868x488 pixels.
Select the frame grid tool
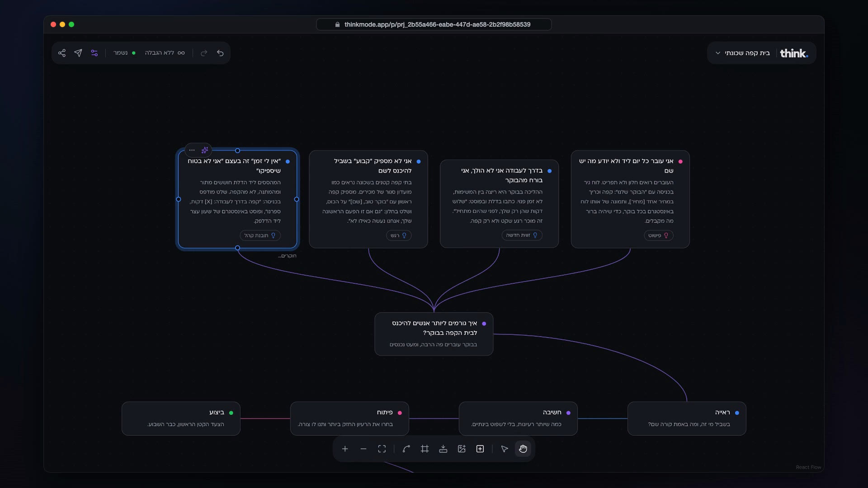point(425,449)
